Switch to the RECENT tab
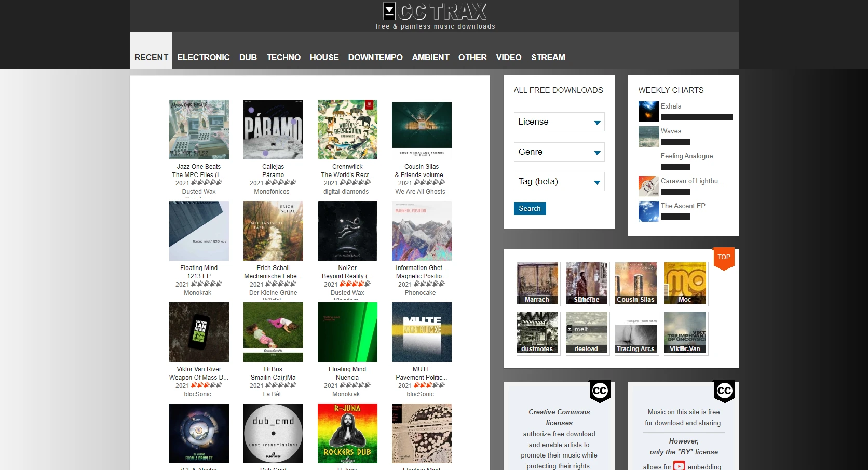The height and width of the screenshot is (470, 868). [x=151, y=57]
